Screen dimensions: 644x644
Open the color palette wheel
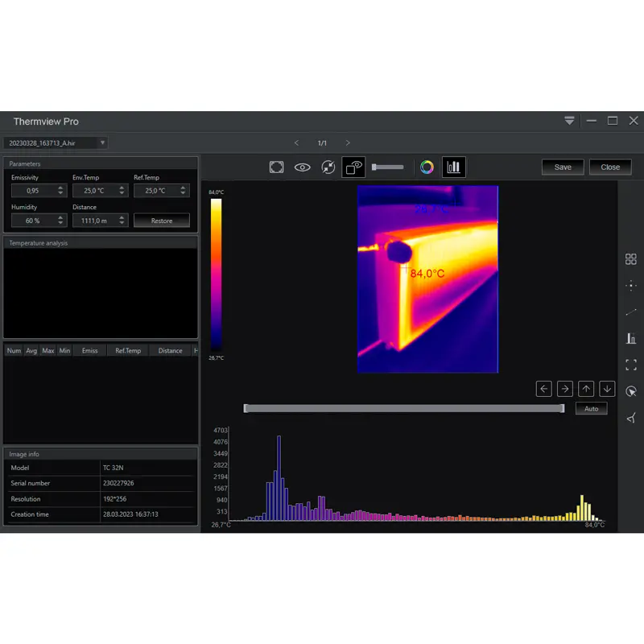coord(427,167)
